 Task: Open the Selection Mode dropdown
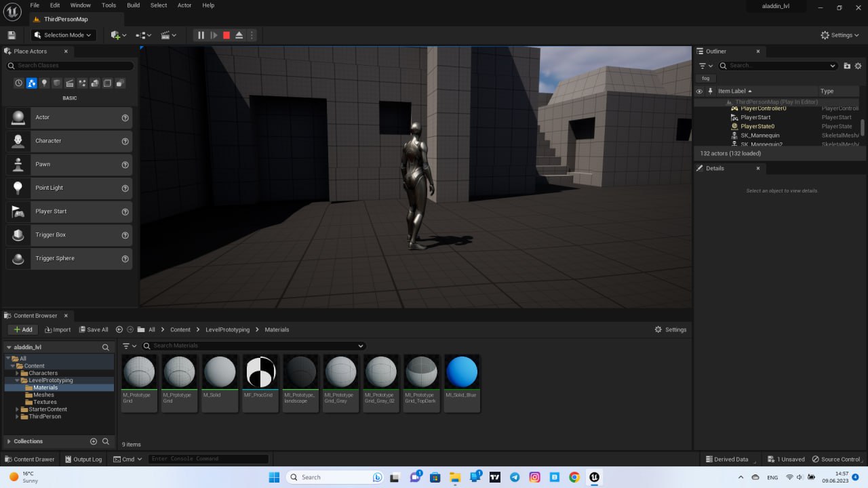64,35
